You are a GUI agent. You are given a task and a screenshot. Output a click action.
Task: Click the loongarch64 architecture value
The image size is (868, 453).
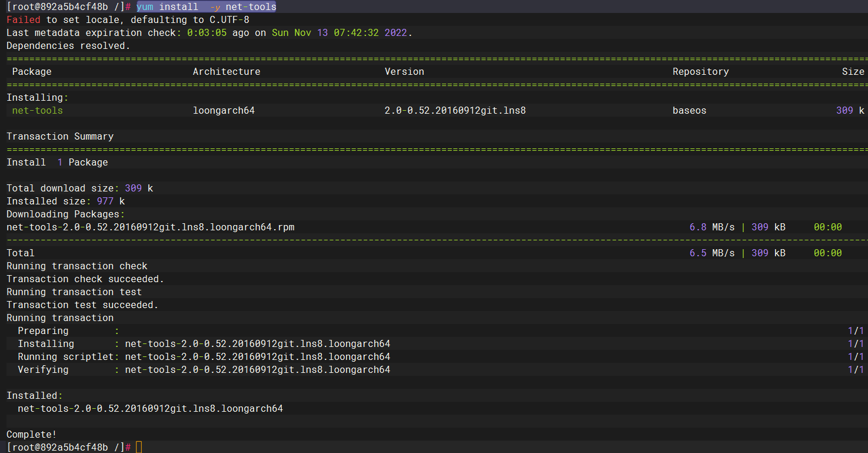point(224,110)
